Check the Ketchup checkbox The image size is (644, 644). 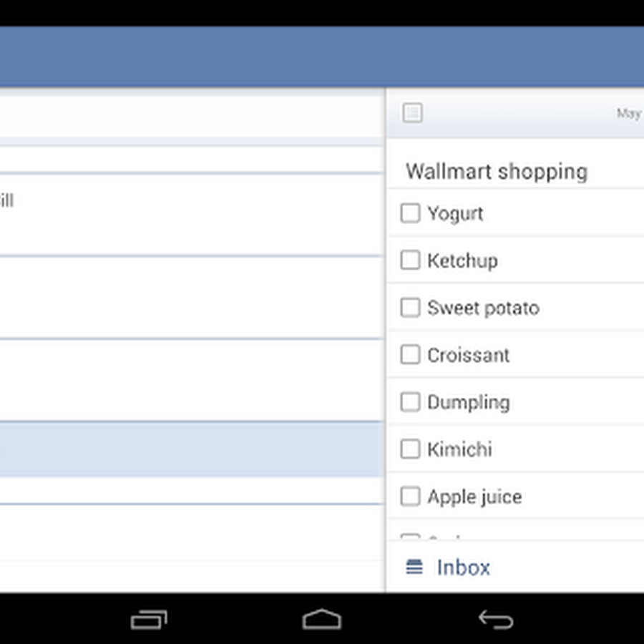click(x=410, y=260)
